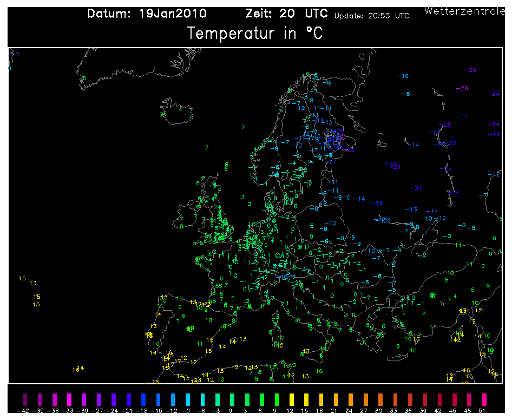Select the 'Zeit: 20 UTC' time label
Viewport: 512px width, 420px height.
pos(287,14)
